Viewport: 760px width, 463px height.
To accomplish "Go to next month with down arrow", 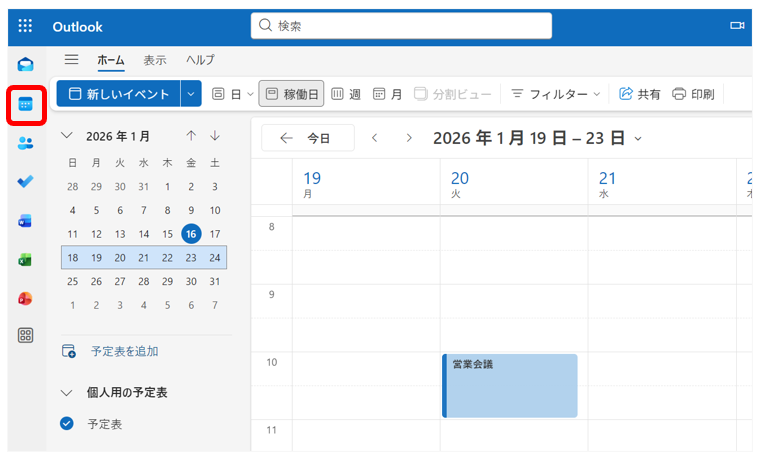I will tap(215, 136).
